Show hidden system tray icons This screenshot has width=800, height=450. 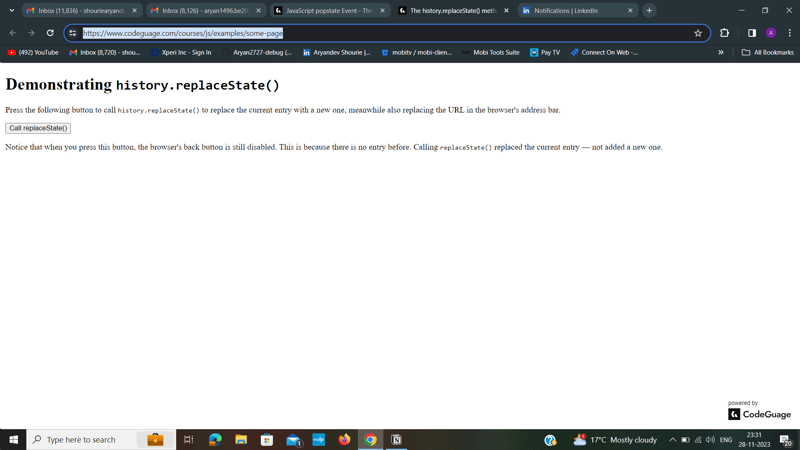coord(672,440)
